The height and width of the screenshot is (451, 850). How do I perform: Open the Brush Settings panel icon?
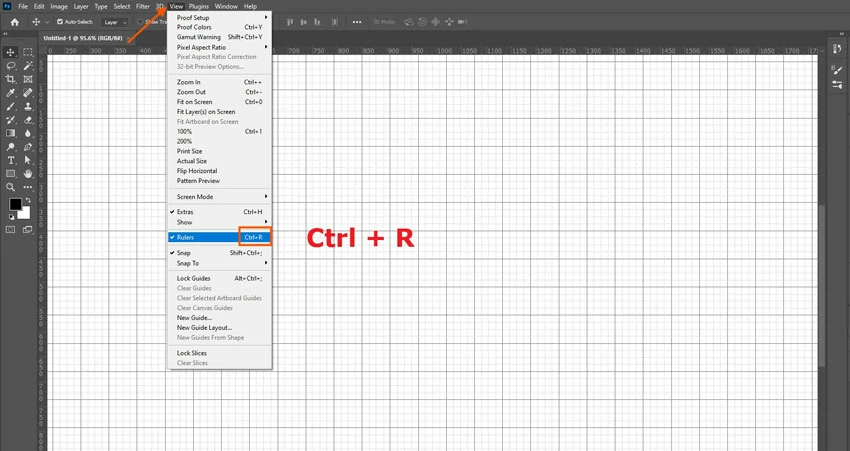pos(837,70)
